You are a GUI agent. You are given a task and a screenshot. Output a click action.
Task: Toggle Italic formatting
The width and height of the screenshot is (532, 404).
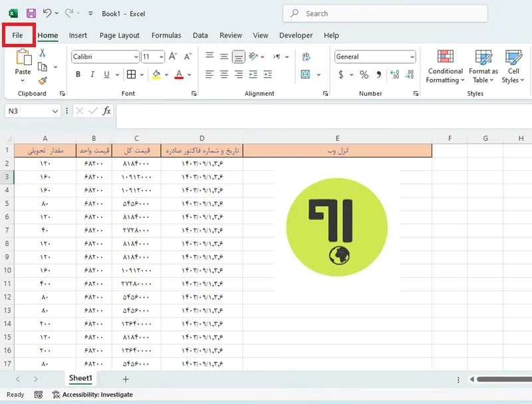92,74
